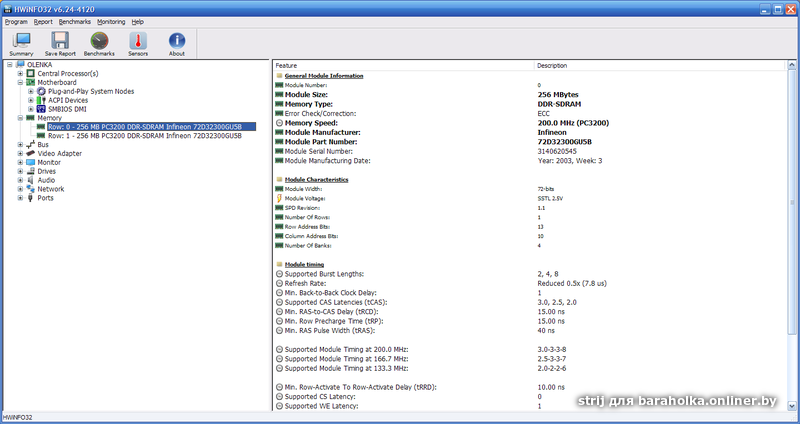This screenshot has width=800, height=424.
Task: Click the Drives tree icon
Action: [x=31, y=171]
